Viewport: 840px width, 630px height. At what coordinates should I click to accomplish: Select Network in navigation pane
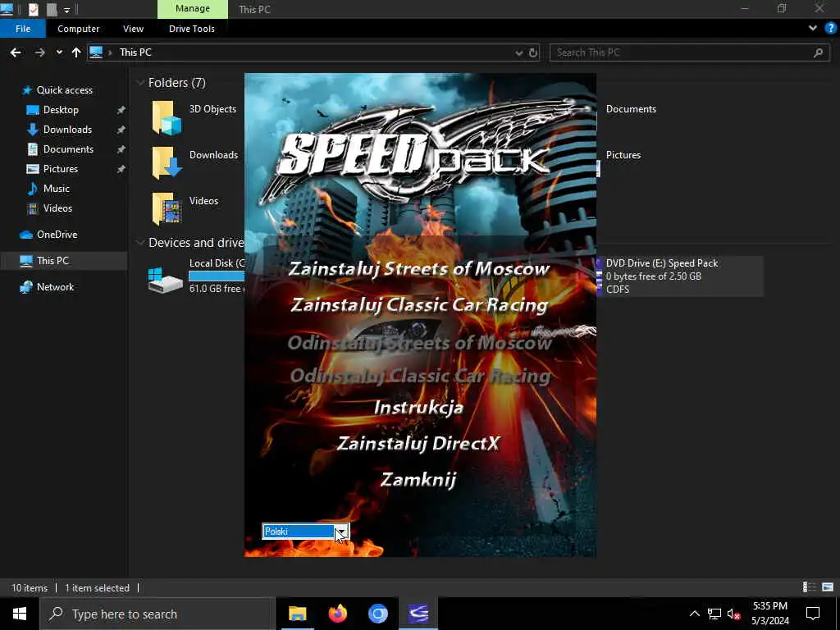[55, 287]
